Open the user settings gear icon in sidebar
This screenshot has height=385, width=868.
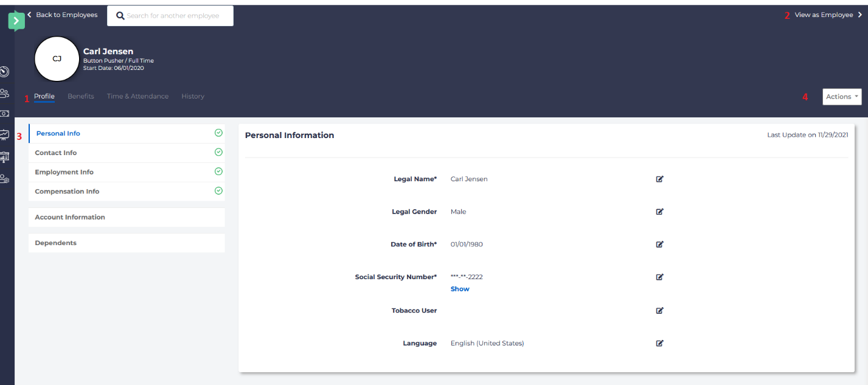(5, 178)
